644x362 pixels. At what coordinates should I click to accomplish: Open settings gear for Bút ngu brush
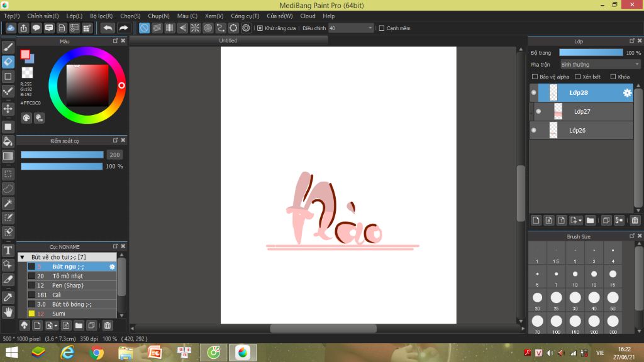[x=112, y=266]
